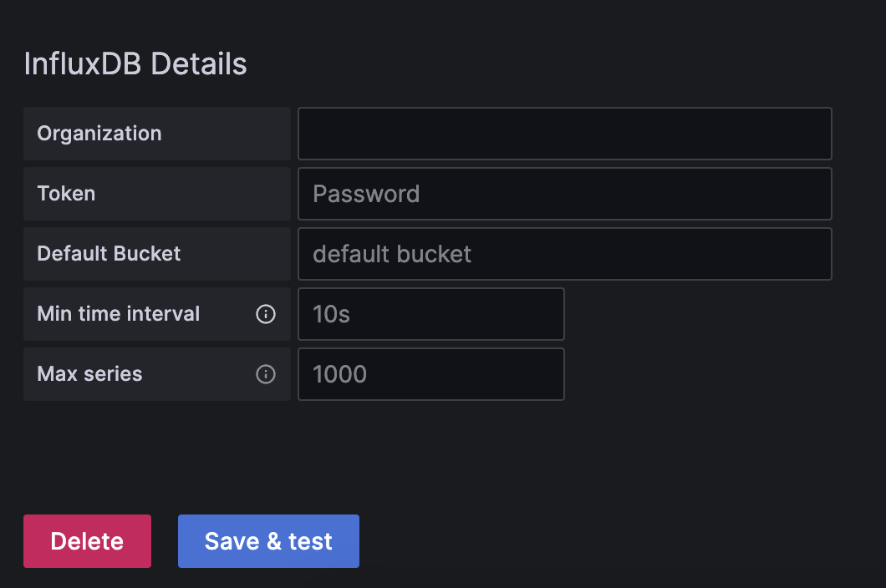Click the InfluxDB Details heading
Screen dimensions: 886x588
coord(135,63)
